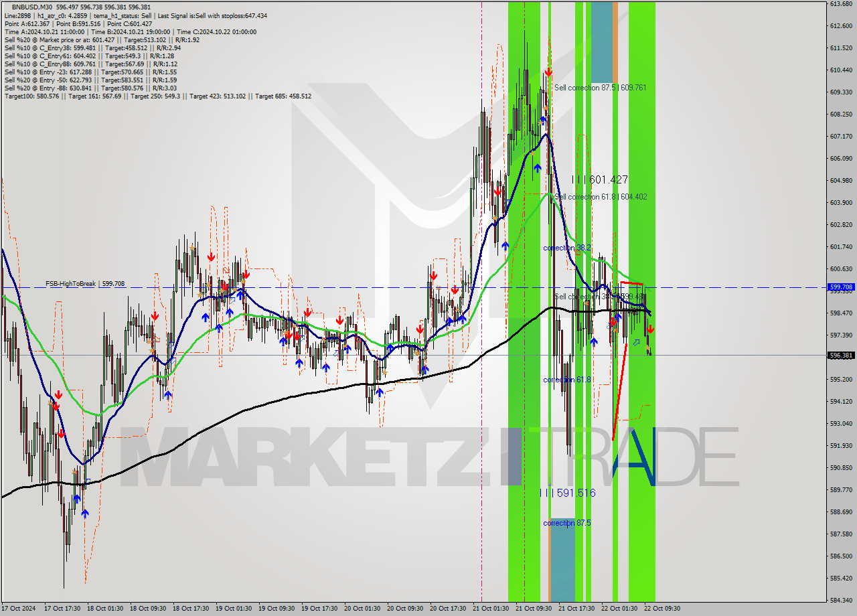The image size is (857, 616).
Task: Click the 'Target100: 580.576' targets line
Action: pos(157,96)
